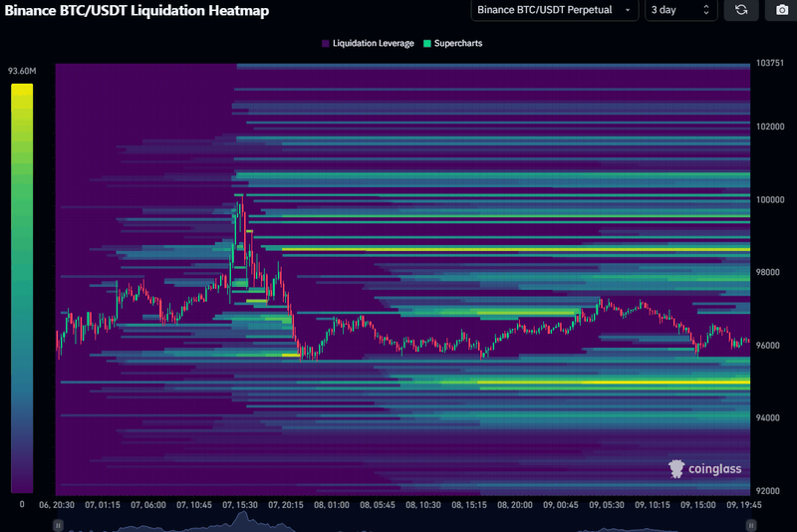The height and width of the screenshot is (532, 797).
Task: Click the stepper arrows on 3 day selector
Action: click(706, 10)
